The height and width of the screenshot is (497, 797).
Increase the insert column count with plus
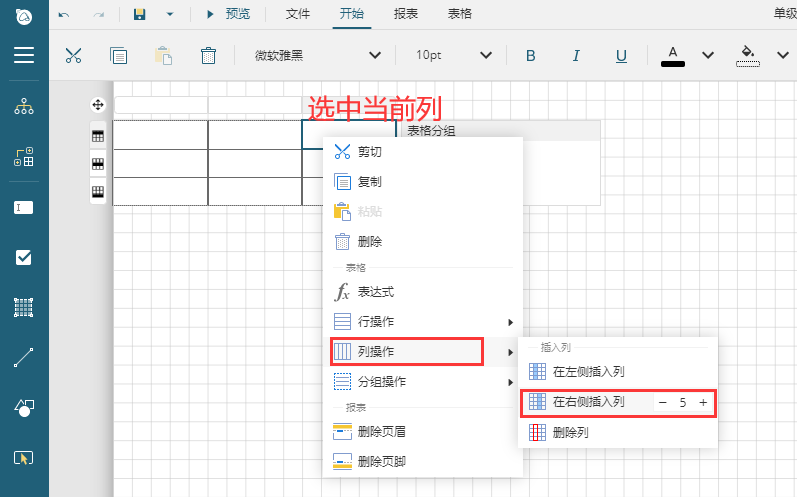click(703, 403)
